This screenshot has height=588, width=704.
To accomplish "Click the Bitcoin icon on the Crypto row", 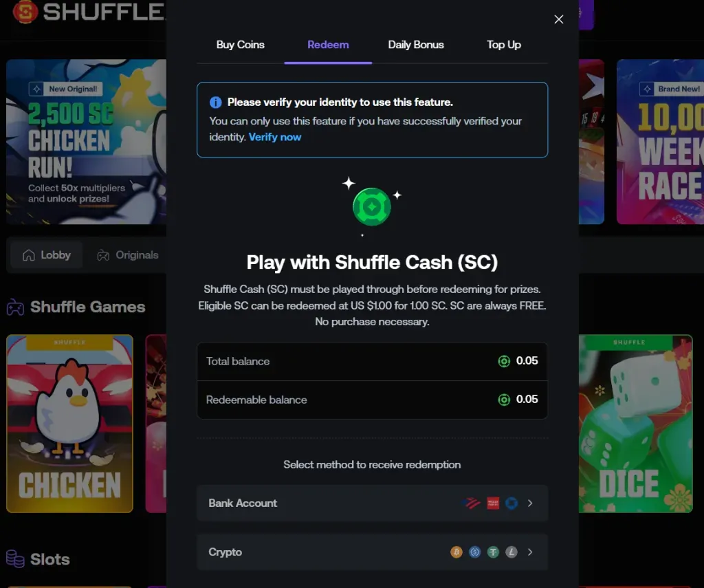I will [x=456, y=552].
